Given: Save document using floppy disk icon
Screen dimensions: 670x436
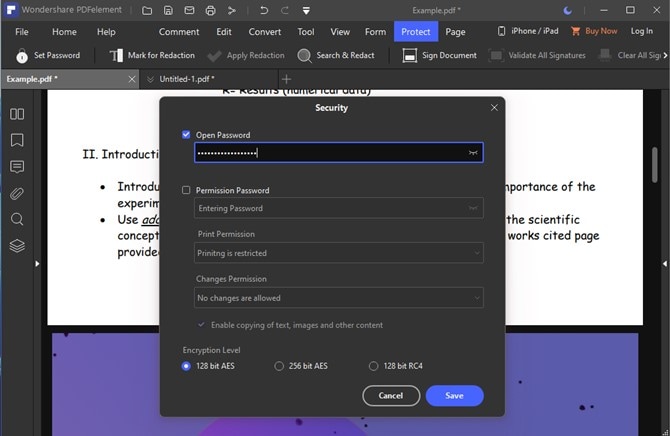Looking at the screenshot, I should tap(168, 10).
